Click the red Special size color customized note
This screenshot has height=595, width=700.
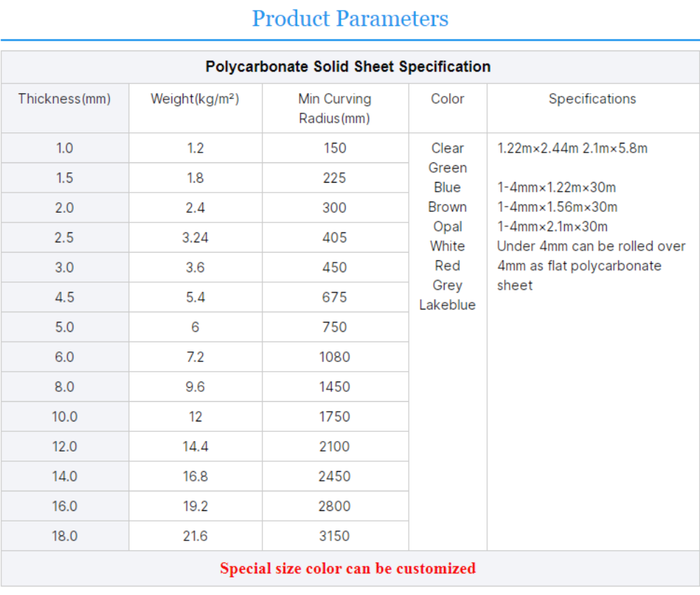pyautogui.click(x=348, y=568)
